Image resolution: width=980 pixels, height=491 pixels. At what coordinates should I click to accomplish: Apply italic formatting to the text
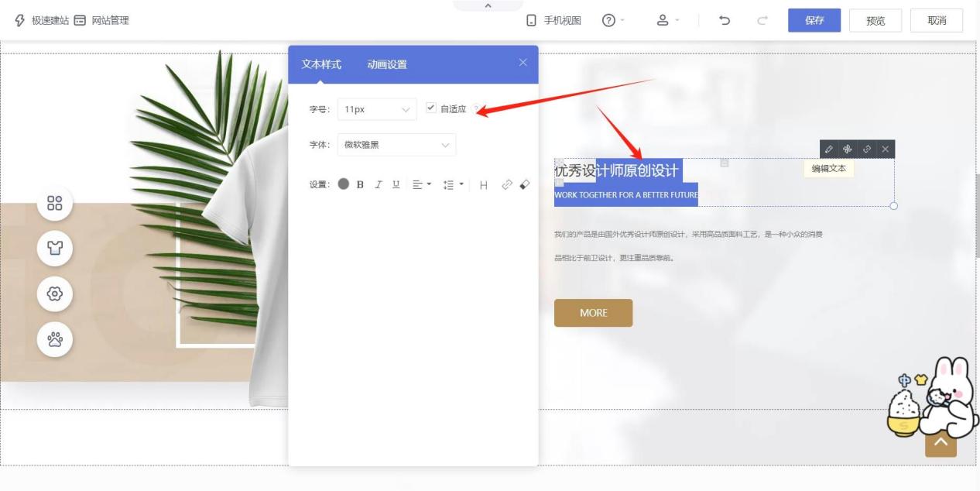pos(378,185)
